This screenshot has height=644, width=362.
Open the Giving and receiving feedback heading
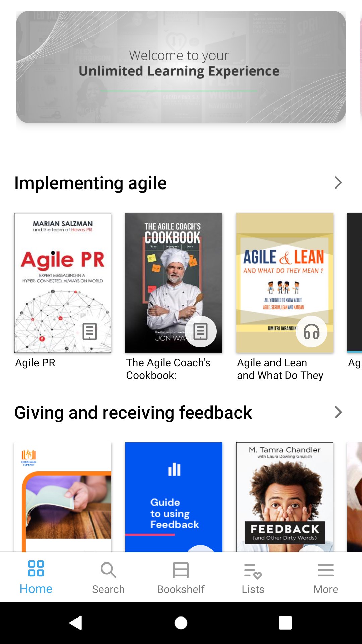133,413
